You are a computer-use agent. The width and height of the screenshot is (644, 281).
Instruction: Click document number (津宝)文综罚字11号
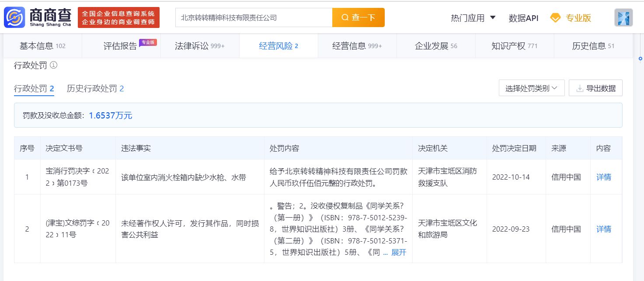pyautogui.click(x=77, y=229)
